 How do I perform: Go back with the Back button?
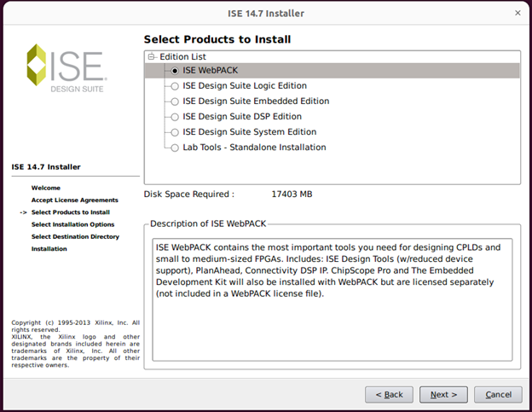coord(389,395)
